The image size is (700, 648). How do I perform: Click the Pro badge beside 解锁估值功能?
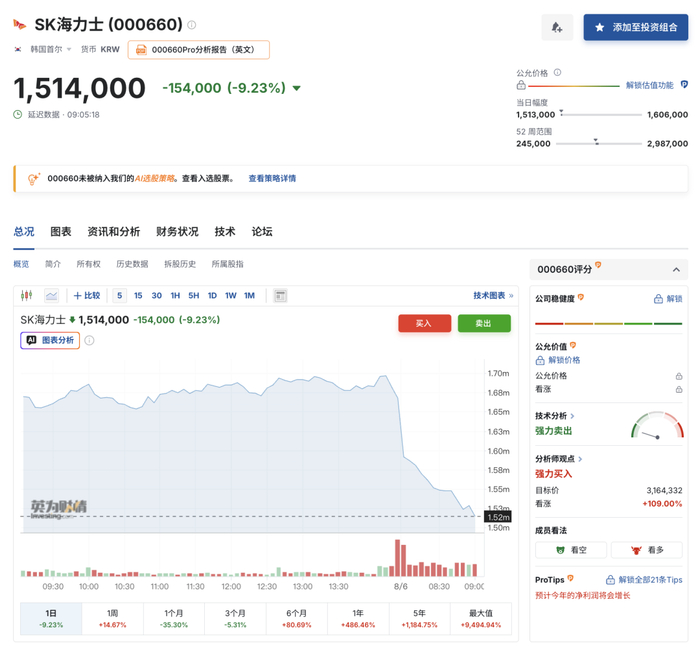tap(684, 84)
